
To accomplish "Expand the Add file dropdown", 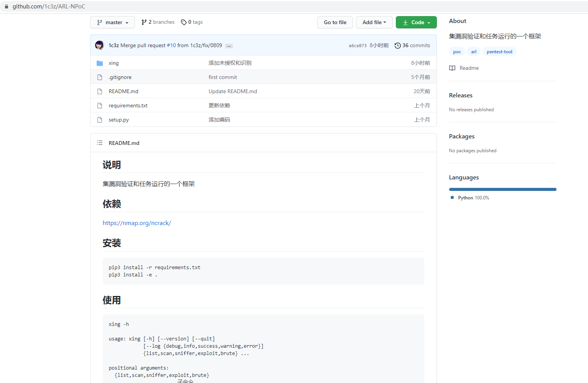I will [374, 22].
